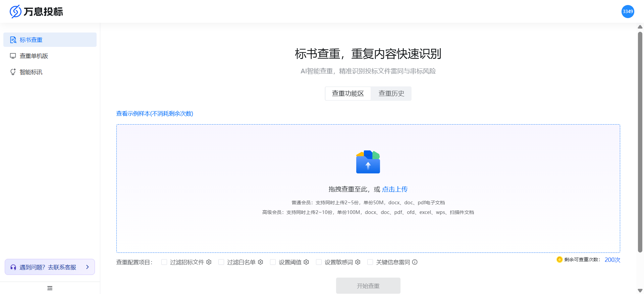The height and width of the screenshot is (294, 644).
Task: Open the 3349 user avatar
Action: point(628,11)
